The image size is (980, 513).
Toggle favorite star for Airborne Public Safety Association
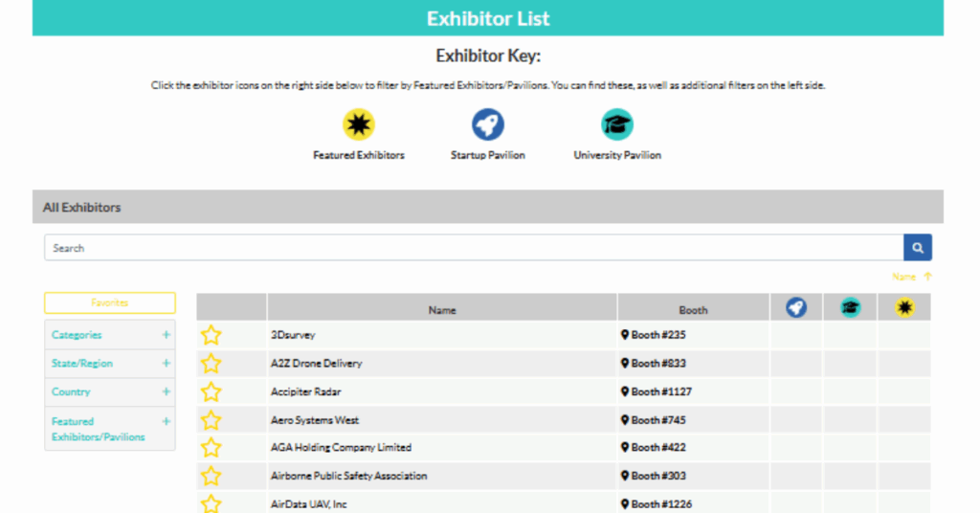tap(212, 476)
